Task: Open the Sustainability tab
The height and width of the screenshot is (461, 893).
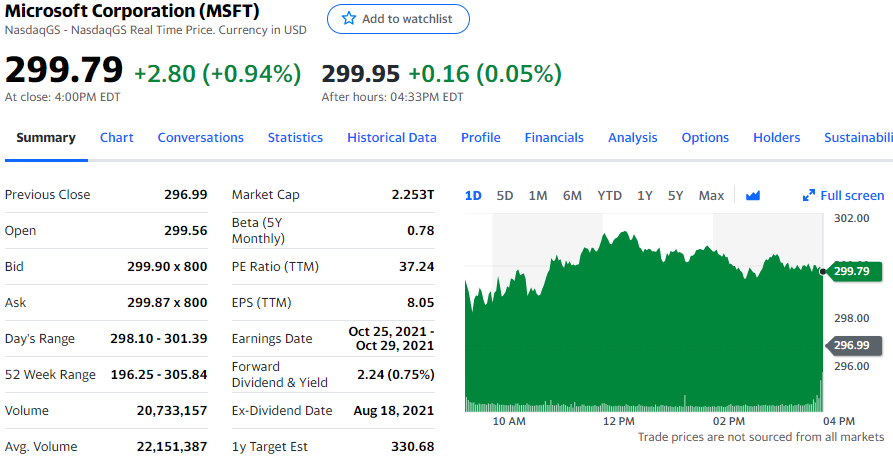Action: click(x=858, y=137)
